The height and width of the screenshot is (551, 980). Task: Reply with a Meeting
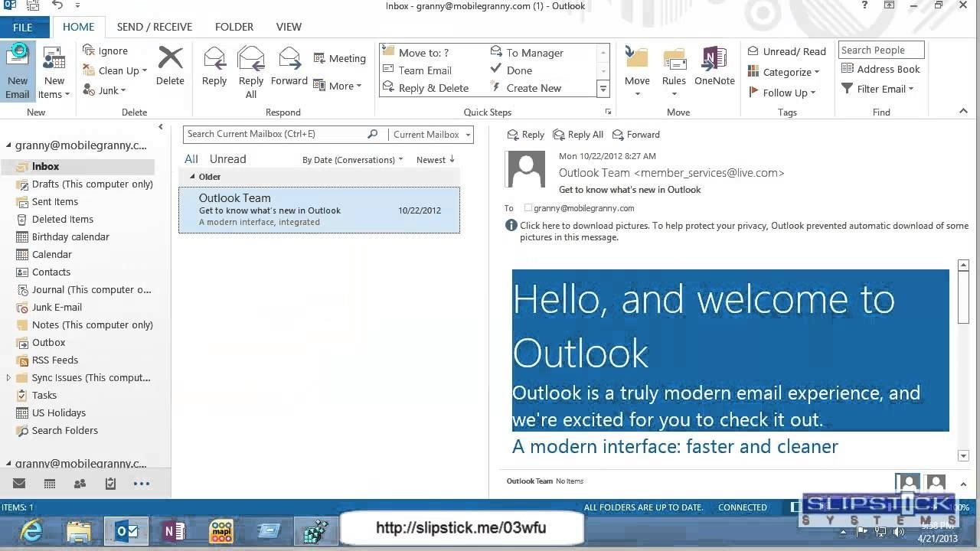point(339,58)
